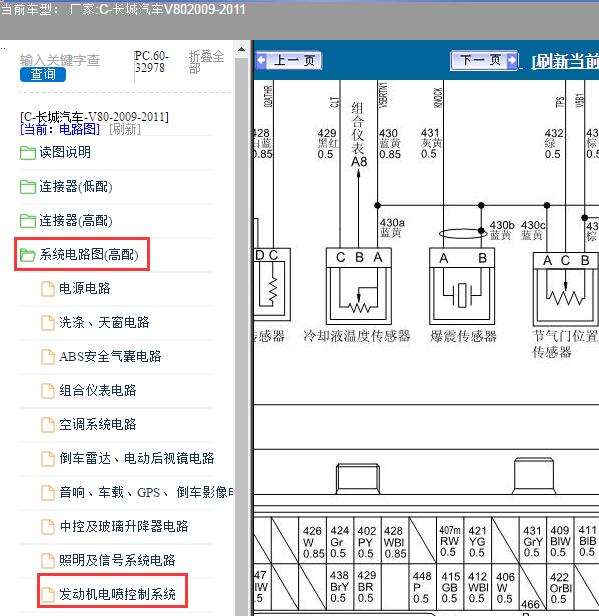The image size is (599, 616).
Task: Open the 组合仪表电路 page
Action: pyautogui.click(x=98, y=390)
